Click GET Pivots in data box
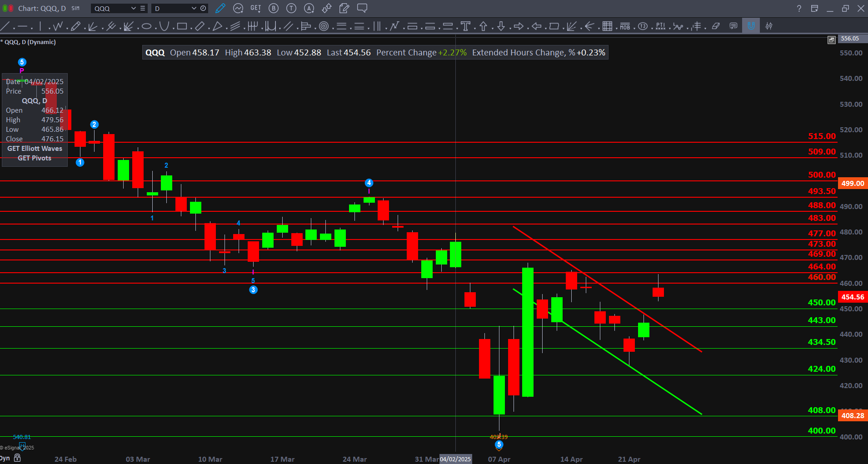Image resolution: width=868 pixels, height=464 pixels. (x=35, y=158)
